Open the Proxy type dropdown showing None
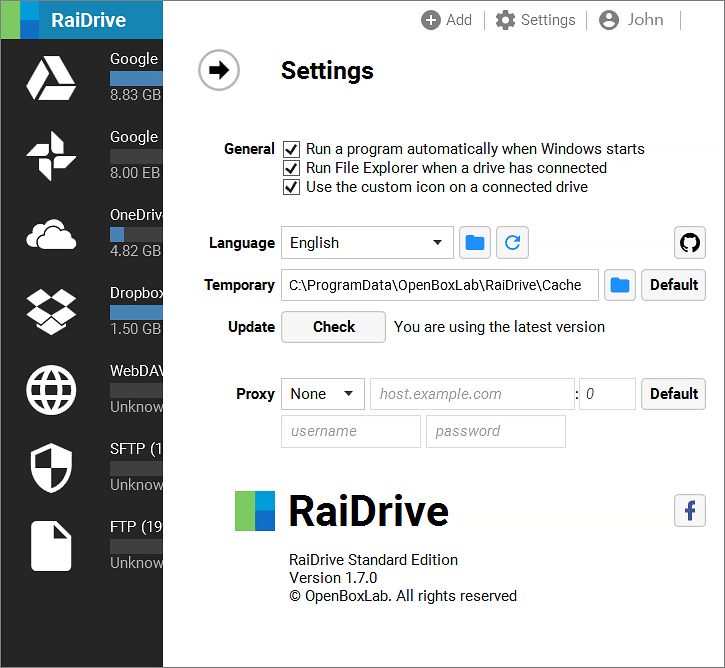The image size is (725, 668). tap(323, 394)
